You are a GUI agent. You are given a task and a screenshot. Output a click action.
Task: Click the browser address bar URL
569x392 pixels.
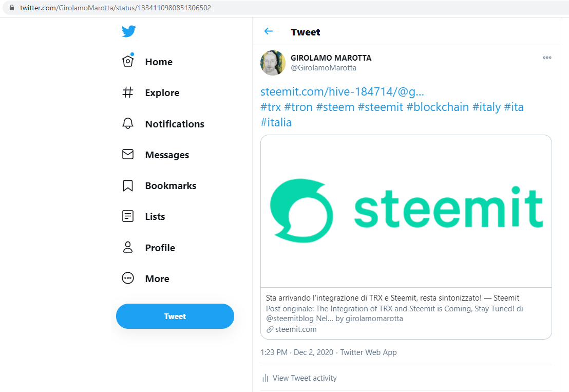(x=116, y=8)
